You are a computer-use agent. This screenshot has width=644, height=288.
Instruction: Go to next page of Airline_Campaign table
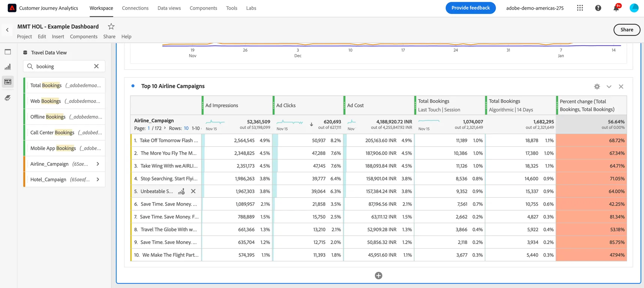tap(165, 128)
